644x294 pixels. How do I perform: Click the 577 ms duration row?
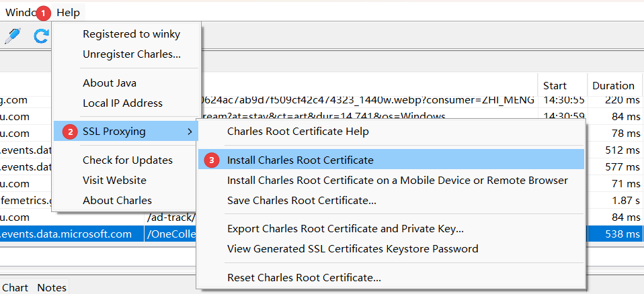622,167
